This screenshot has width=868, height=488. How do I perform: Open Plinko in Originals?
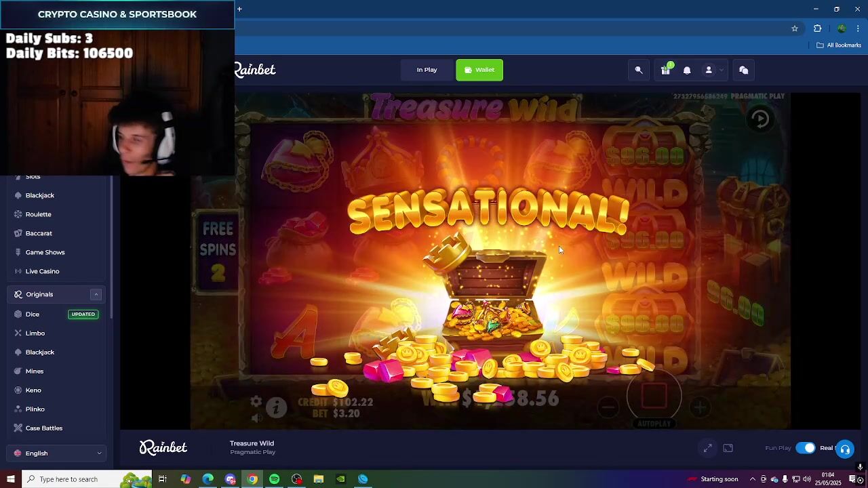[x=35, y=409]
